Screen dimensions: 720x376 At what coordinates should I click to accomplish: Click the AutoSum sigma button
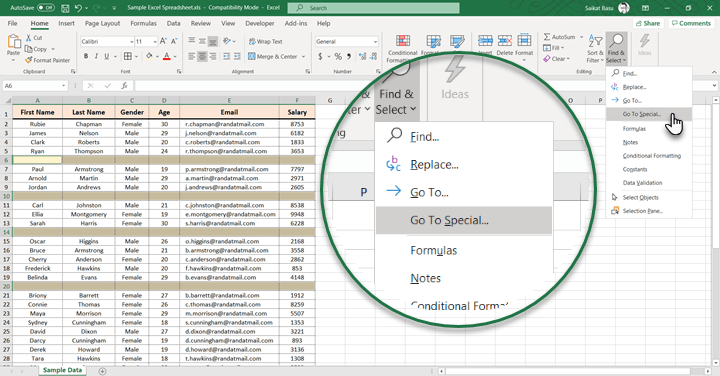tap(559, 37)
